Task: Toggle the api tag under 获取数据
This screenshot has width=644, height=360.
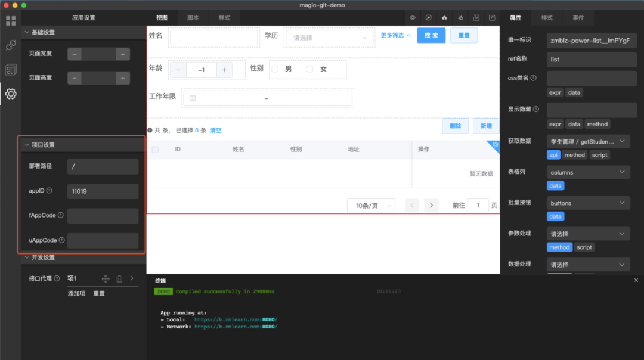Action: click(x=553, y=155)
